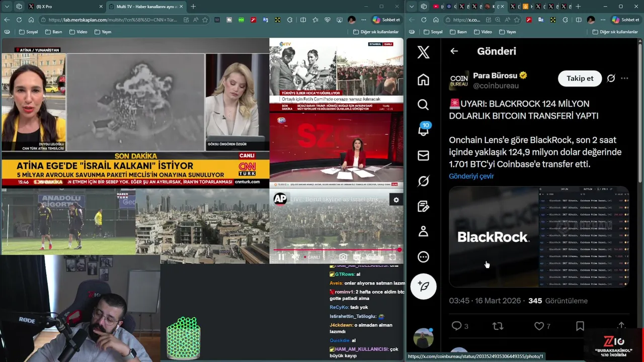Image resolution: width=644 pixels, height=362 pixels.
Task: Open Sosyal bookmarks folder in left window
Action: (28, 32)
